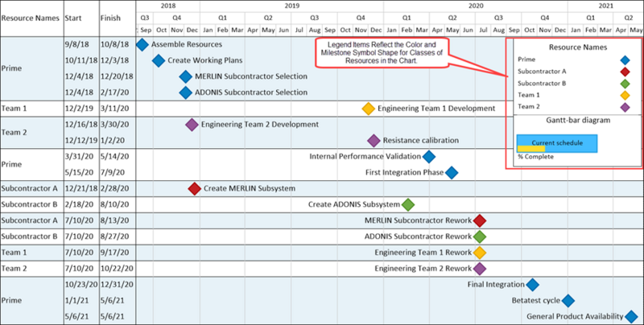The height and width of the screenshot is (325, 644).
Task: Click the Jan 2019 month header
Action: tap(208, 30)
